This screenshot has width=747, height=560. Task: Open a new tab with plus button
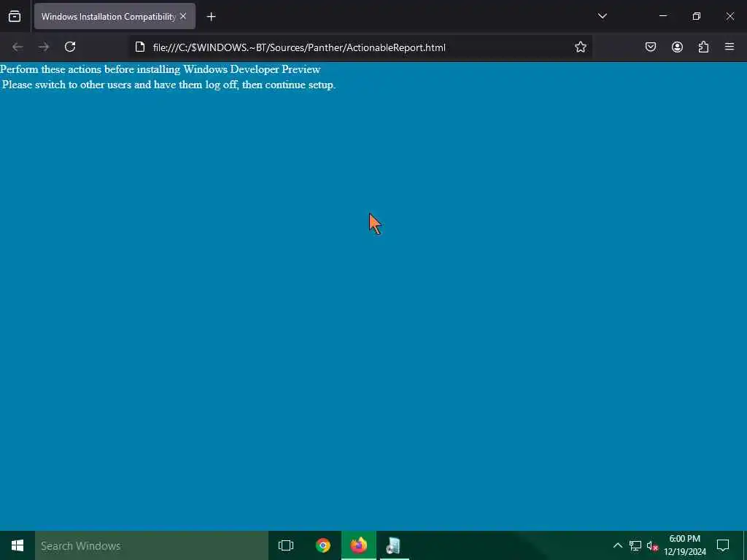(x=211, y=17)
